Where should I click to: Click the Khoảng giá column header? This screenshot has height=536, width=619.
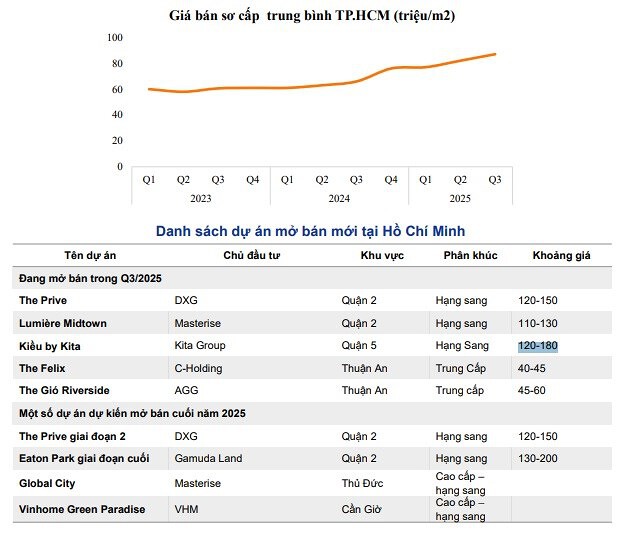pos(561,255)
